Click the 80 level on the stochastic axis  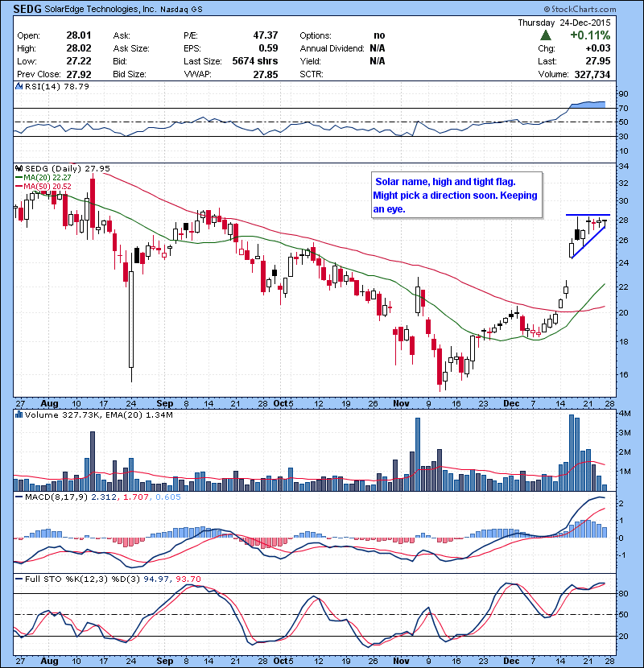[624, 593]
